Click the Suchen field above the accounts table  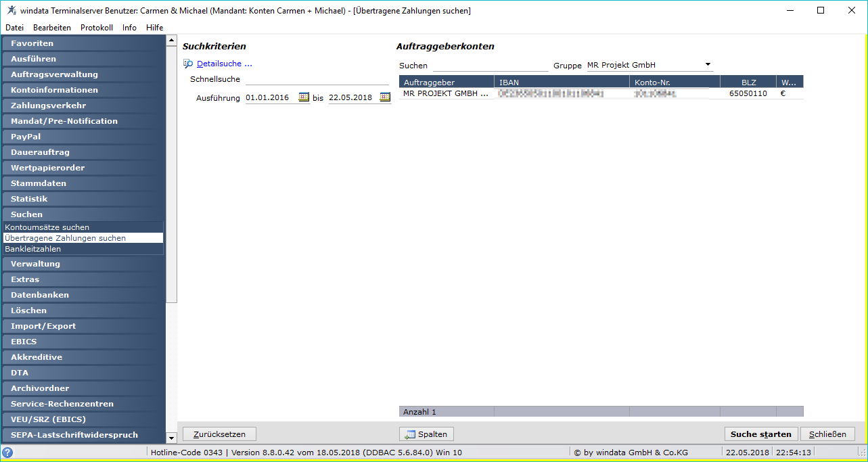[x=490, y=66]
